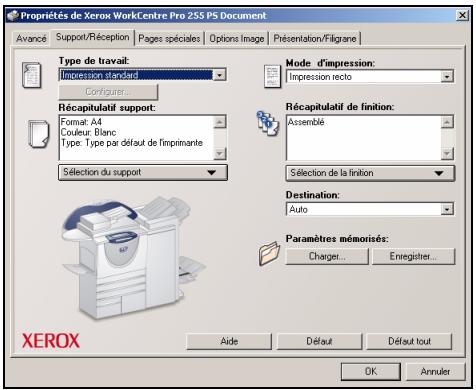Open the Pages spéciales tab
Screen dimensions: 476x390
coord(169,39)
